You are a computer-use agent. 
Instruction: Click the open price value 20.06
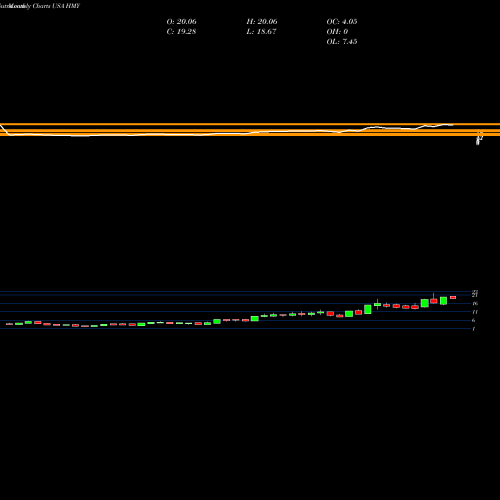click(x=186, y=22)
